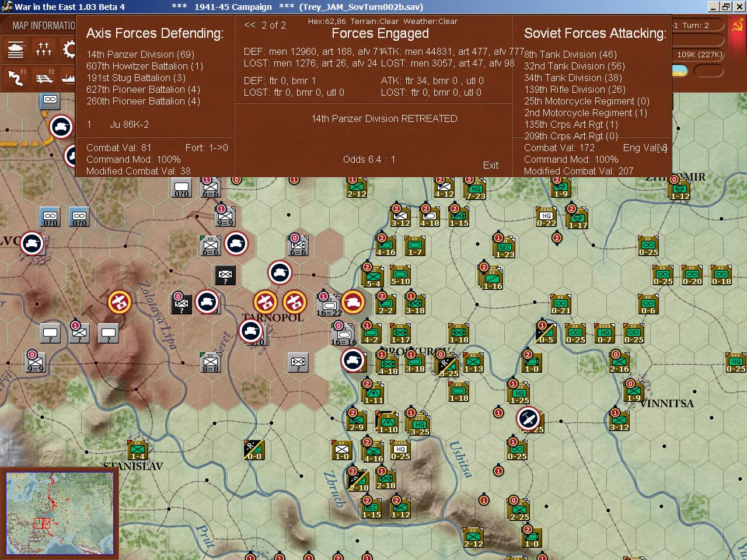Viewport: 747px width, 560px height.
Task: Select the German 8=8 infantry counter
Action: (211, 362)
